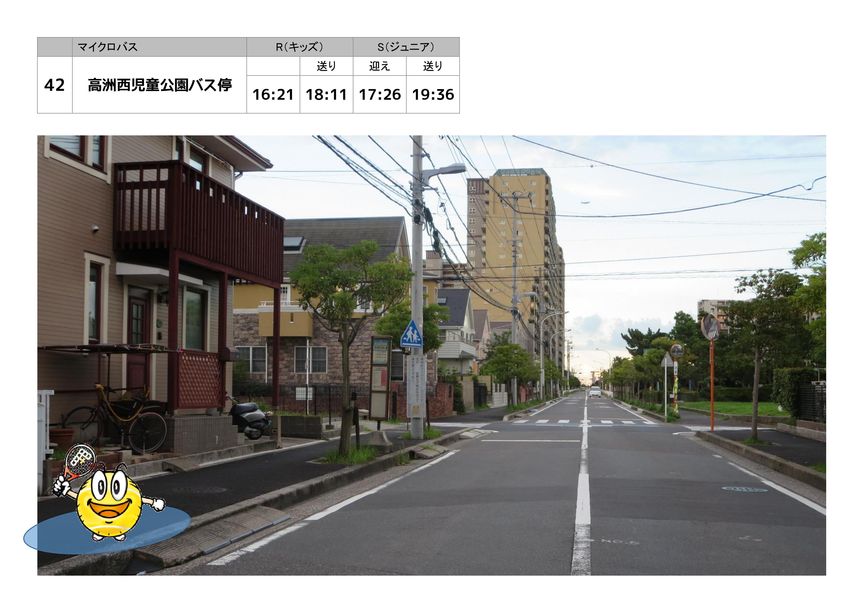The image size is (868, 614).
Task: Click the stop number 42 cell
Action: point(55,85)
